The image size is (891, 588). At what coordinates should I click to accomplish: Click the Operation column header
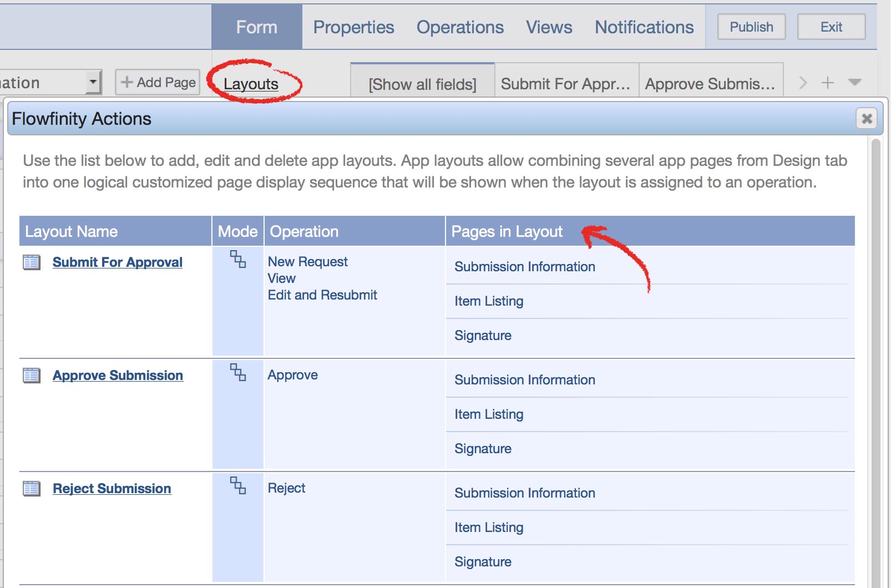(355, 231)
